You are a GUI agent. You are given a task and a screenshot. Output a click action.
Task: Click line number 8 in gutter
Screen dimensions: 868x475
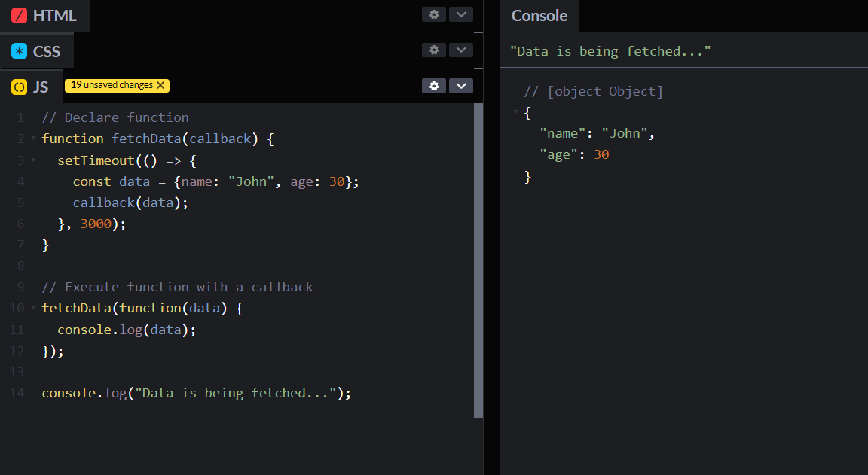click(x=20, y=266)
